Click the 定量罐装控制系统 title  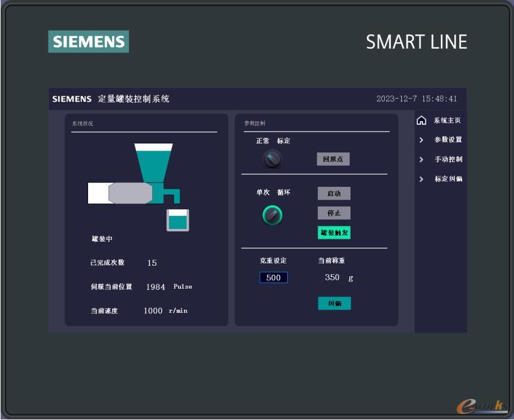click(x=133, y=99)
